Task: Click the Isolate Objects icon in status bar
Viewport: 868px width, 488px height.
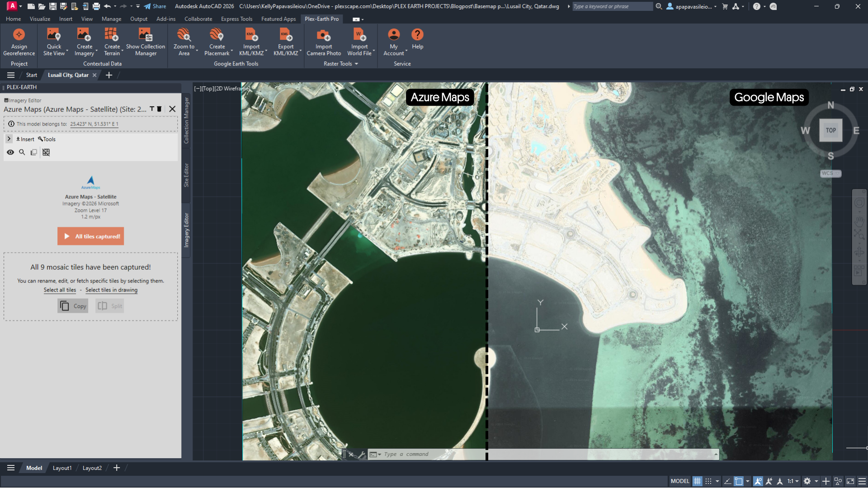Action: click(838, 481)
